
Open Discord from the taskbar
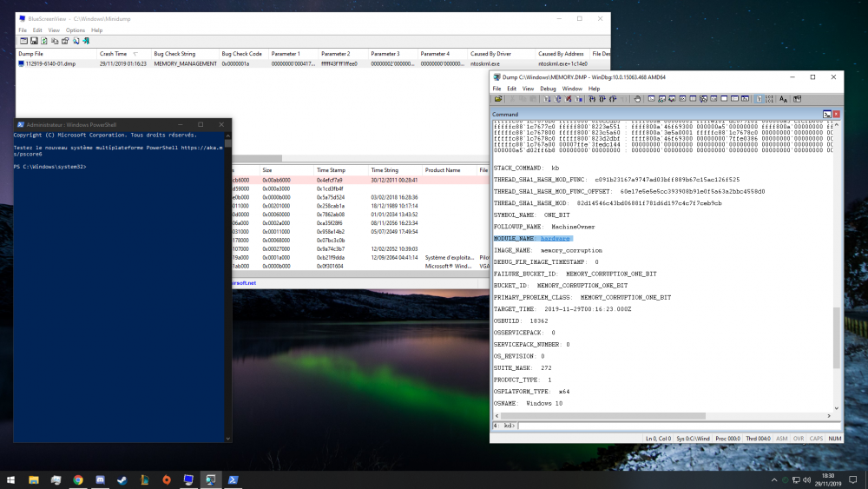(x=100, y=480)
